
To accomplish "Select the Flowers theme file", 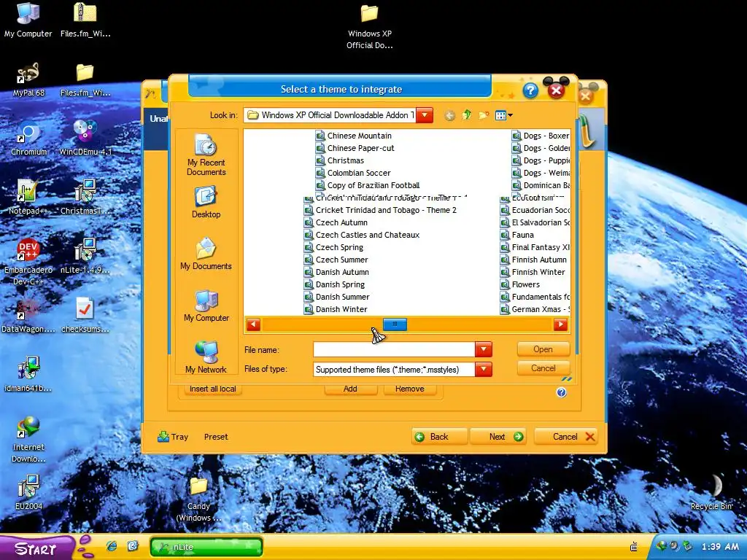I will (x=520, y=284).
